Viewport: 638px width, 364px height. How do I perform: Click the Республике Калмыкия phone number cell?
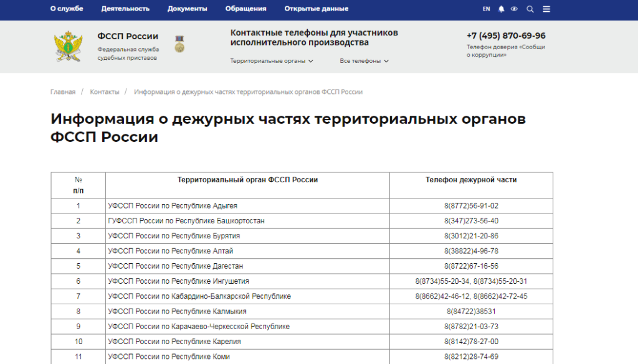[471, 311]
